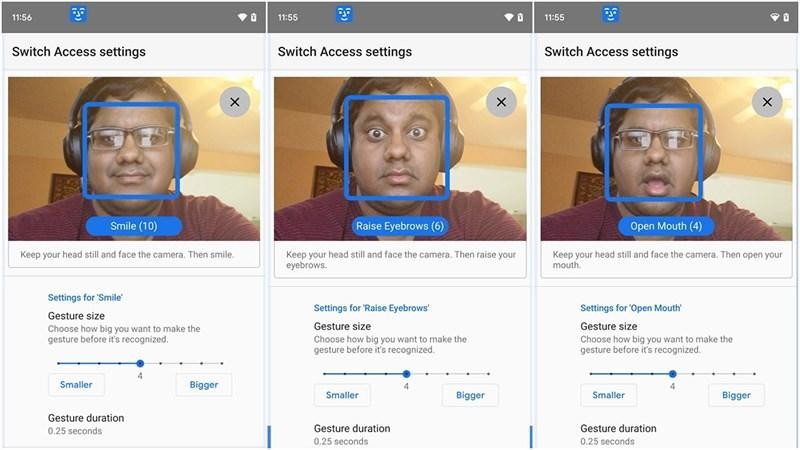
Task: Select Smaller for the Open Mouth gesture
Action: (608, 395)
